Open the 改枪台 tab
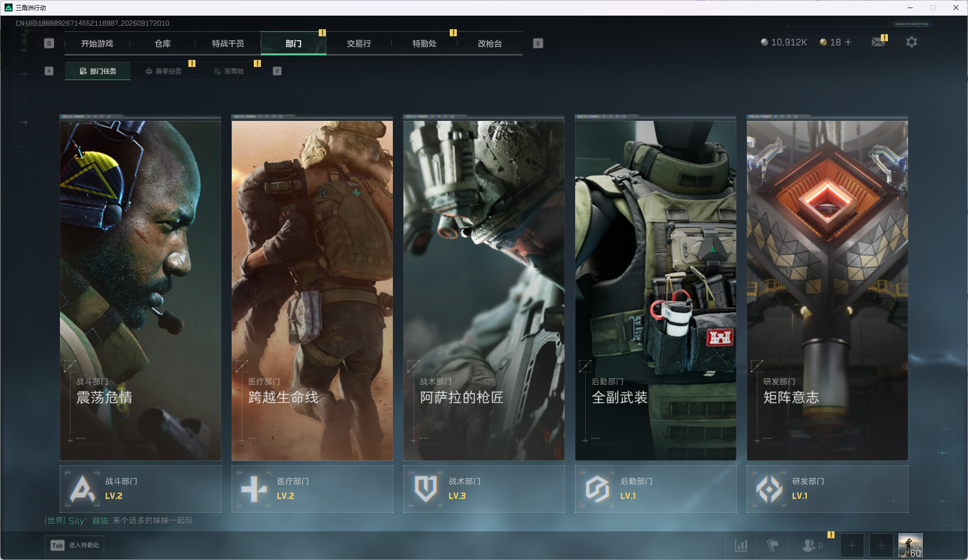Image resolution: width=968 pixels, height=560 pixels. [490, 43]
